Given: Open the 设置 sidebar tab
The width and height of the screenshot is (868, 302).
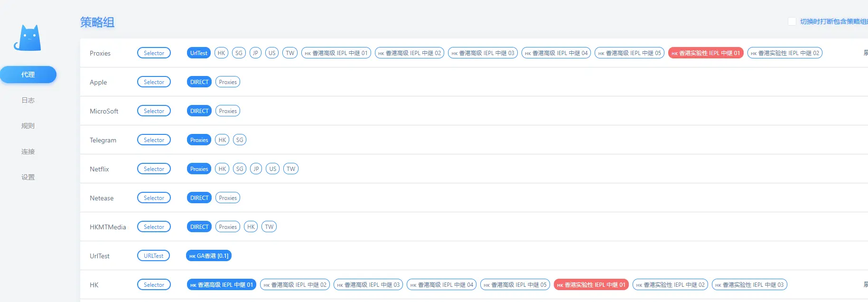Looking at the screenshot, I should tap(28, 177).
